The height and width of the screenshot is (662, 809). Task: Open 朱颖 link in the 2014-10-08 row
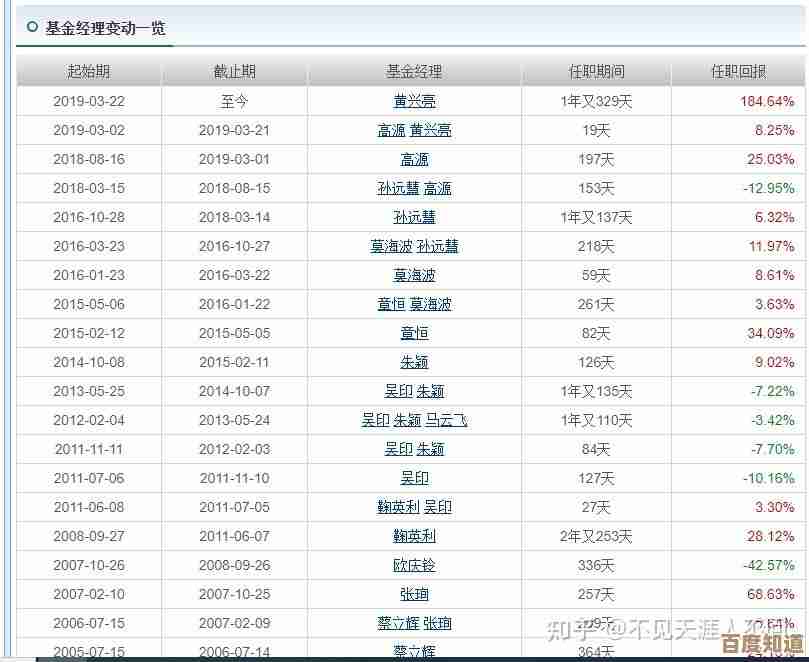414,362
